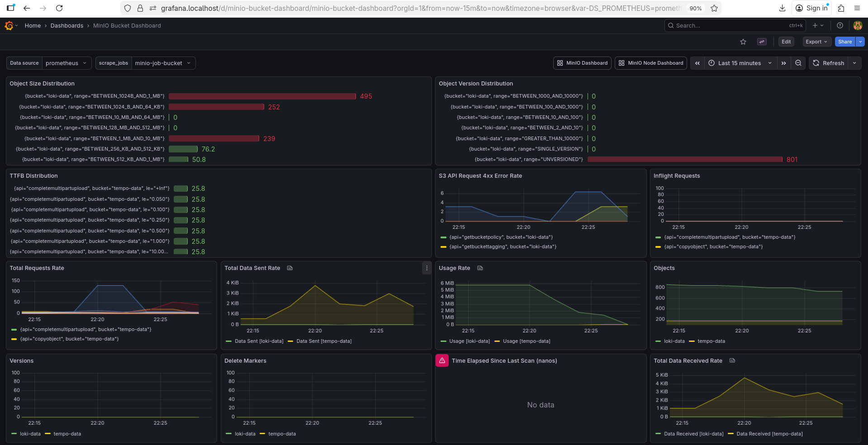Open the user avatar profile menu
The height and width of the screenshot is (445, 868).
pyautogui.click(x=858, y=26)
